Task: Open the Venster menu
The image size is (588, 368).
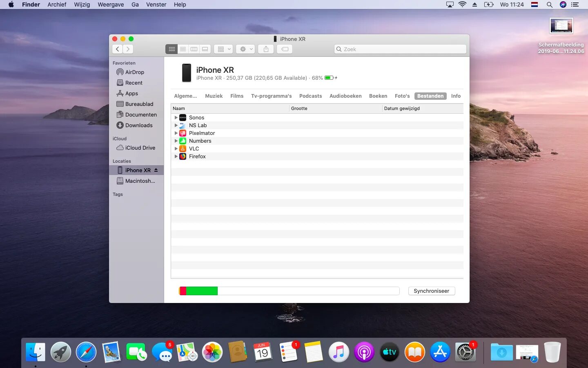Action: [x=156, y=4]
